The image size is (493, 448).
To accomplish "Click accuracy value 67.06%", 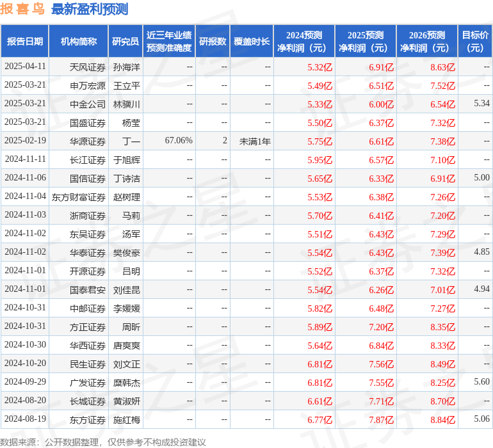I will click(179, 141).
